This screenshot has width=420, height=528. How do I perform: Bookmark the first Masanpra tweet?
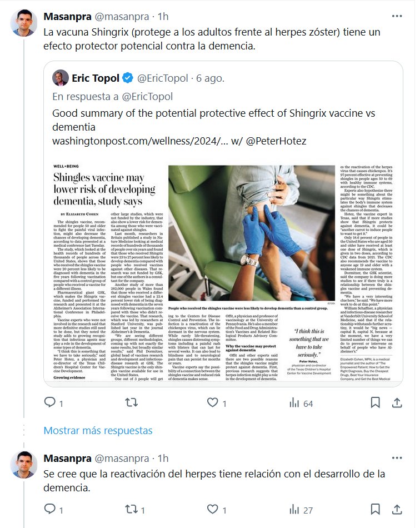(x=376, y=402)
